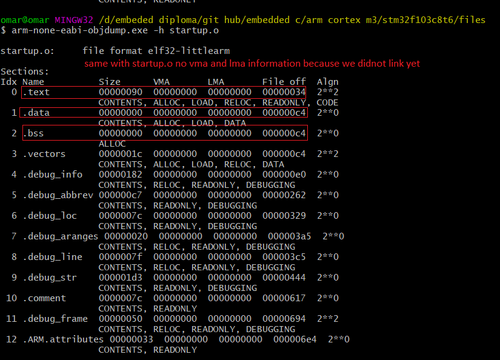Click the File off value 00000034
The image size is (500, 360).
284,92
